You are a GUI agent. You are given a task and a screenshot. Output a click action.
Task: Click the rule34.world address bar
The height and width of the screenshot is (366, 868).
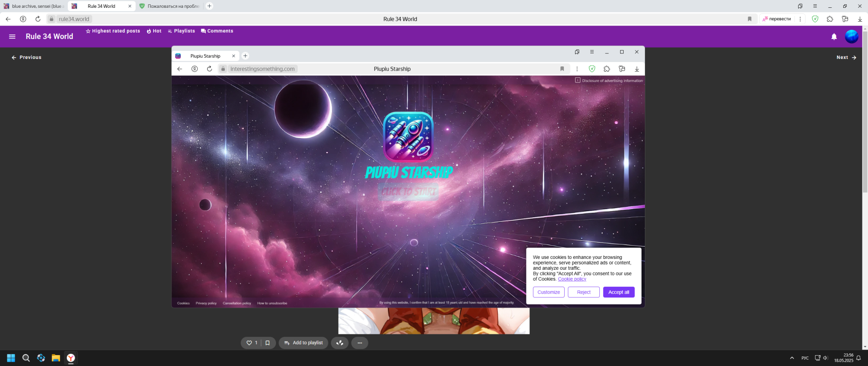point(74,19)
